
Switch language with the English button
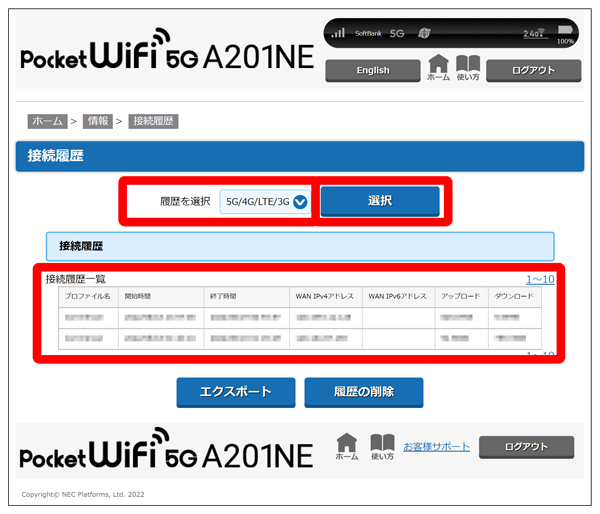(x=371, y=71)
